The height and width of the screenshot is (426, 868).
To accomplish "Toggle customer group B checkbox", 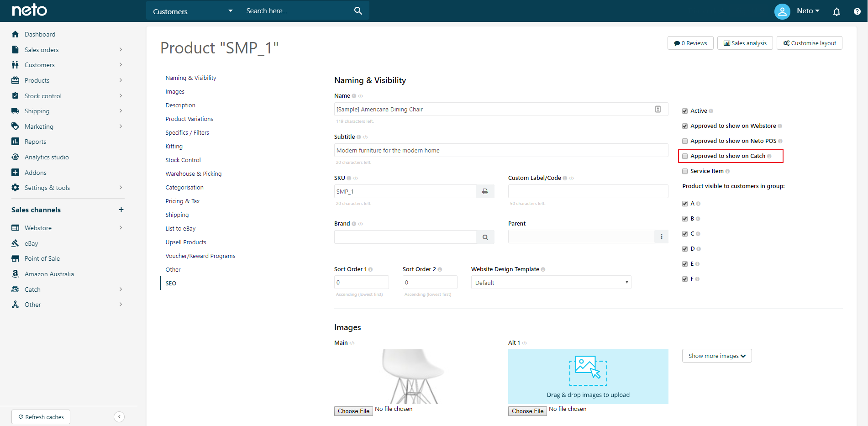I will coord(685,219).
